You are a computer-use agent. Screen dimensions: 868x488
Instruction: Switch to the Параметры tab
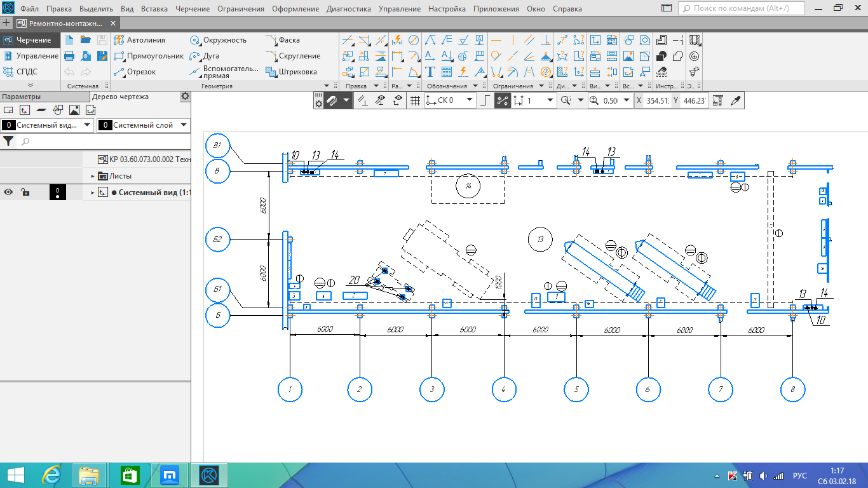(x=21, y=97)
